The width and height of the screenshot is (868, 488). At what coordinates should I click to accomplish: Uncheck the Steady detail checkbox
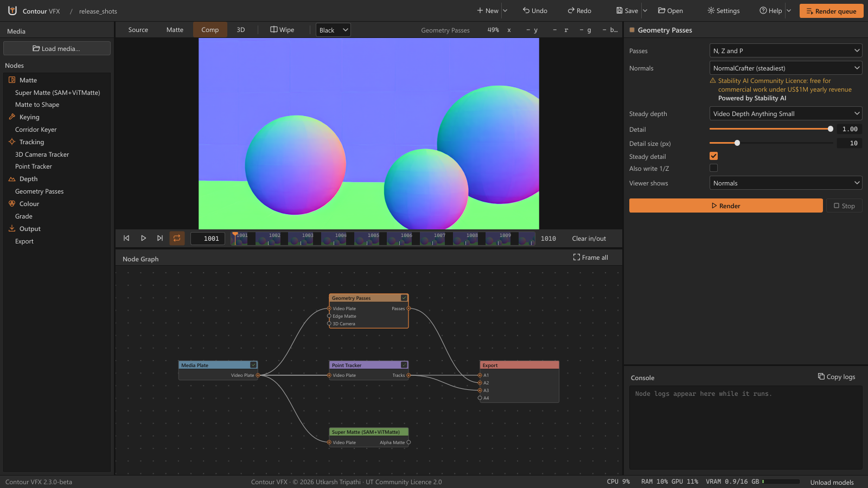click(x=713, y=156)
